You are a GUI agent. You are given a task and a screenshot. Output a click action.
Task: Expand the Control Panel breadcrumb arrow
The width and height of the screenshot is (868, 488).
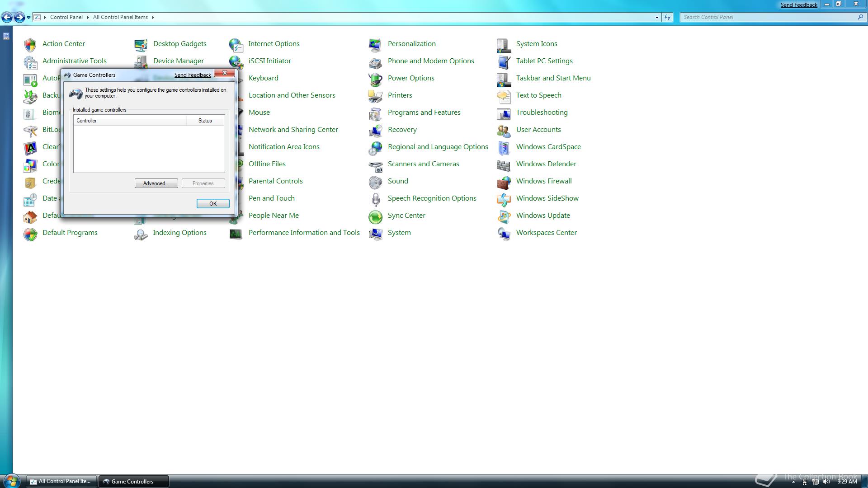(x=88, y=17)
